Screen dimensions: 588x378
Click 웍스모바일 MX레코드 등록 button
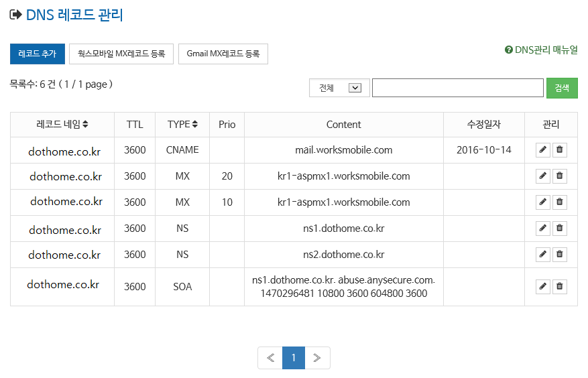[x=121, y=54]
